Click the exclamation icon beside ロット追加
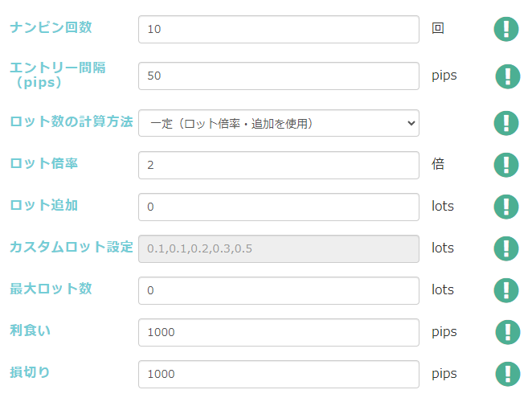This screenshot has width=532, height=398. coord(506,207)
